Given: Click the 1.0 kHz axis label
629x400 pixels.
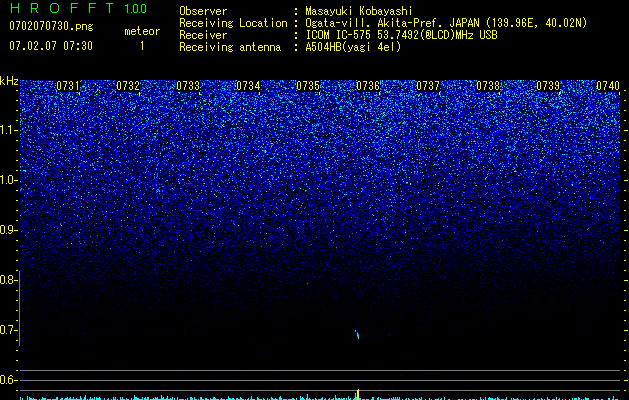Looking at the screenshot, I should (8, 180).
